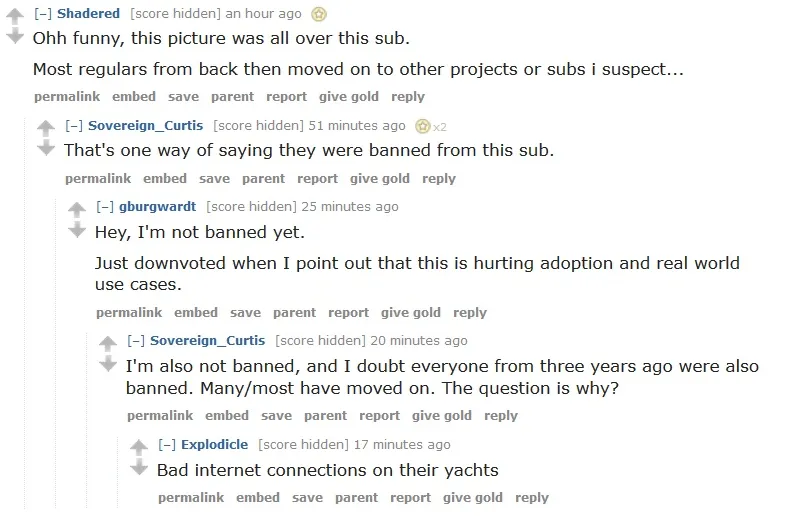Open Explodicle's user profile

pos(214,445)
